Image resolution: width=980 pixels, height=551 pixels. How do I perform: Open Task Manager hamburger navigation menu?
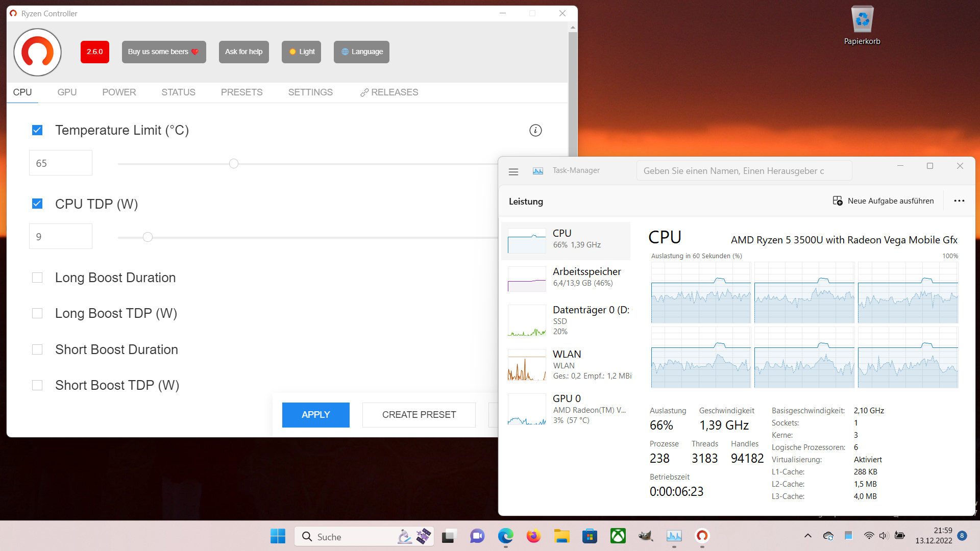513,172
